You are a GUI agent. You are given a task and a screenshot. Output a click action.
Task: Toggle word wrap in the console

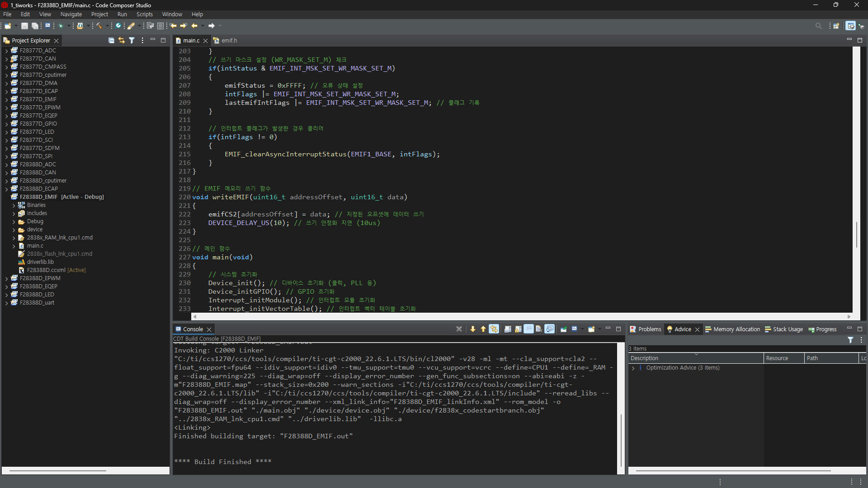[528, 329]
